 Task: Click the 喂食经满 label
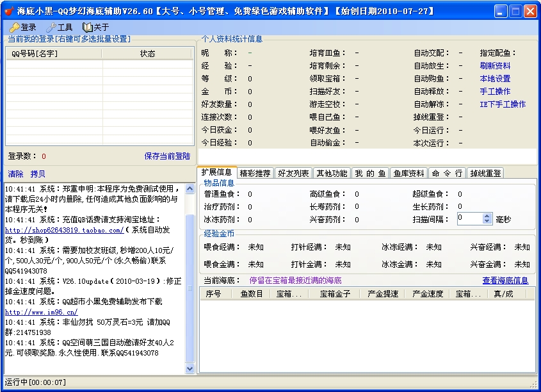222,247
